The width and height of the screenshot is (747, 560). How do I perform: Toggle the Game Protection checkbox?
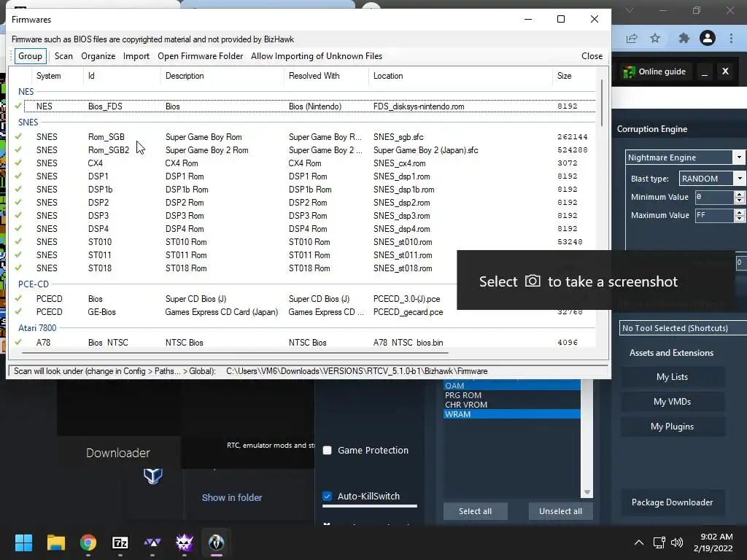(x=328, y=451)
